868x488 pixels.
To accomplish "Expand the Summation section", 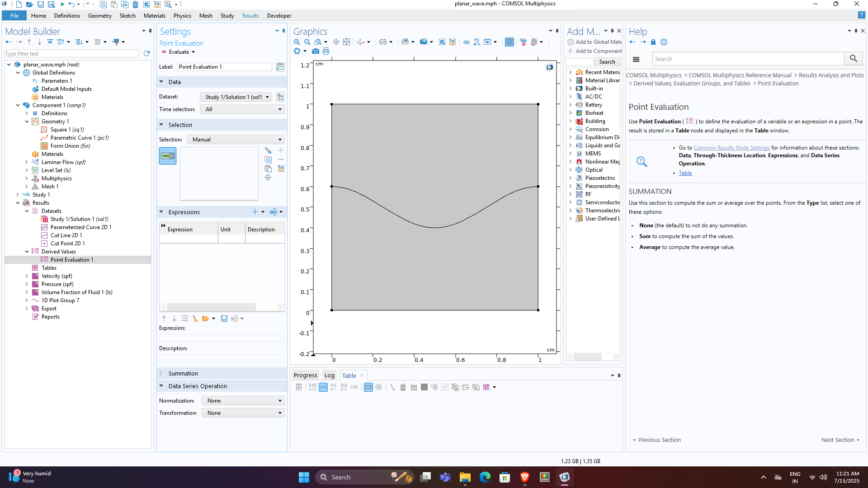I will pos(183,373).
